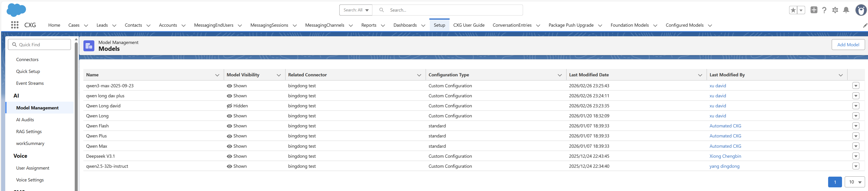Click the Salesforce cloud logo
This screenshot has height=191, width=868.
click(16, 10)
